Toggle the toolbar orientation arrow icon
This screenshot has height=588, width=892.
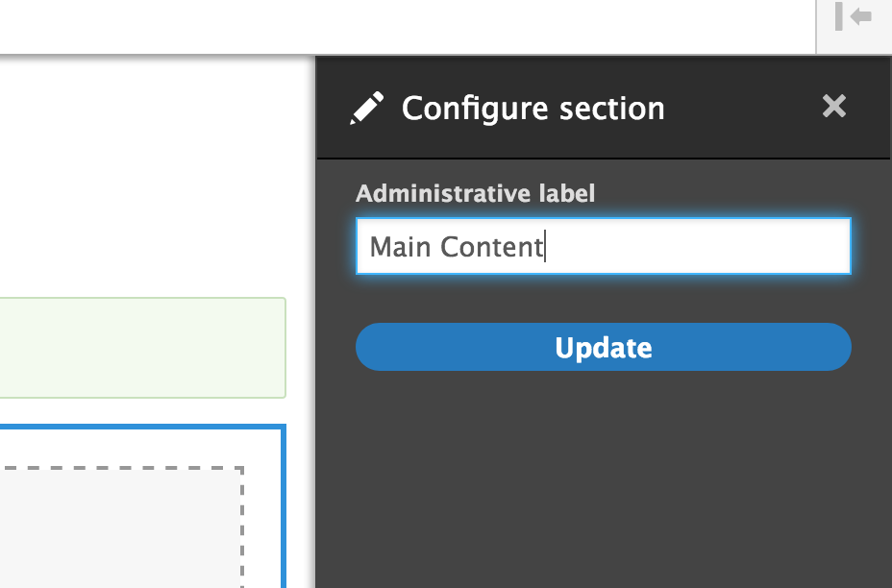pos(854,18)
